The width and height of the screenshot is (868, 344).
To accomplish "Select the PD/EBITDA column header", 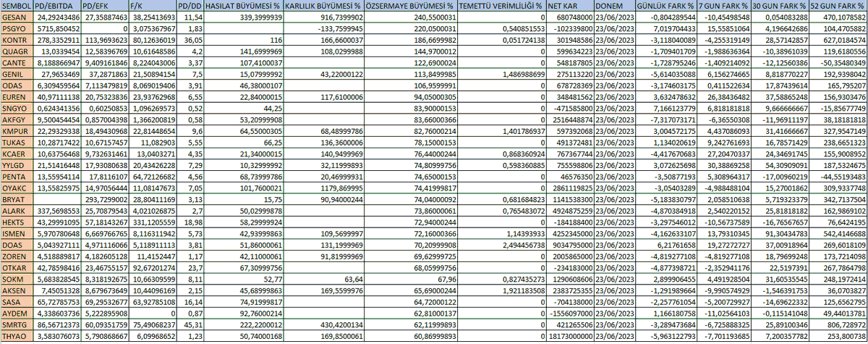I will [x=58, y=5].
